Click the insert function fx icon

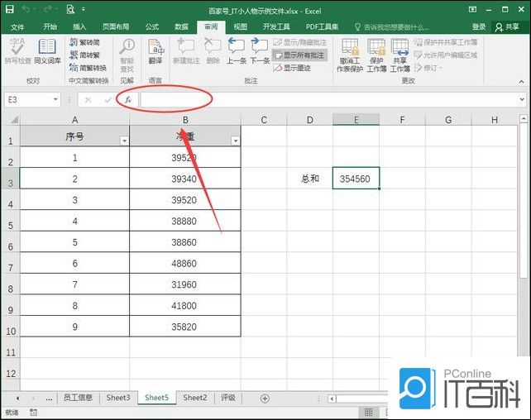(x=128, y=99)
